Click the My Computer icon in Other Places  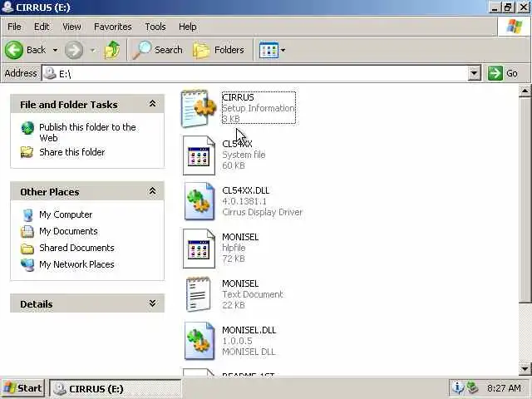[27, 214]
